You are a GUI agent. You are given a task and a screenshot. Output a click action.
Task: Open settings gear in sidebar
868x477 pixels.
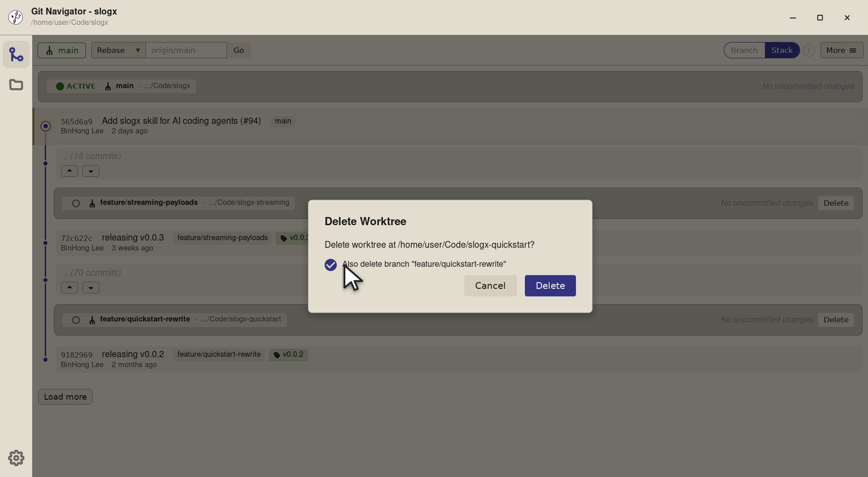(x=16, y=458)
